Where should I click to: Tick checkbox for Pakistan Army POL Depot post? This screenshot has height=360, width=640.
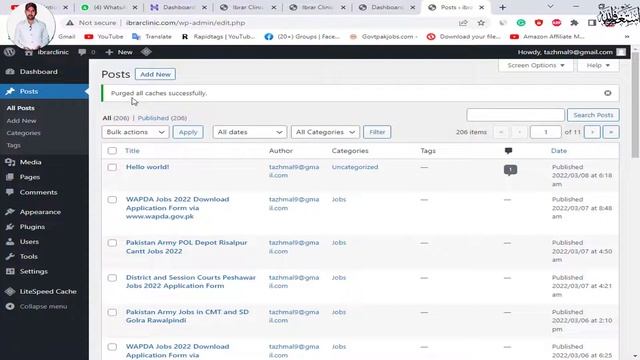pos(112,243)
